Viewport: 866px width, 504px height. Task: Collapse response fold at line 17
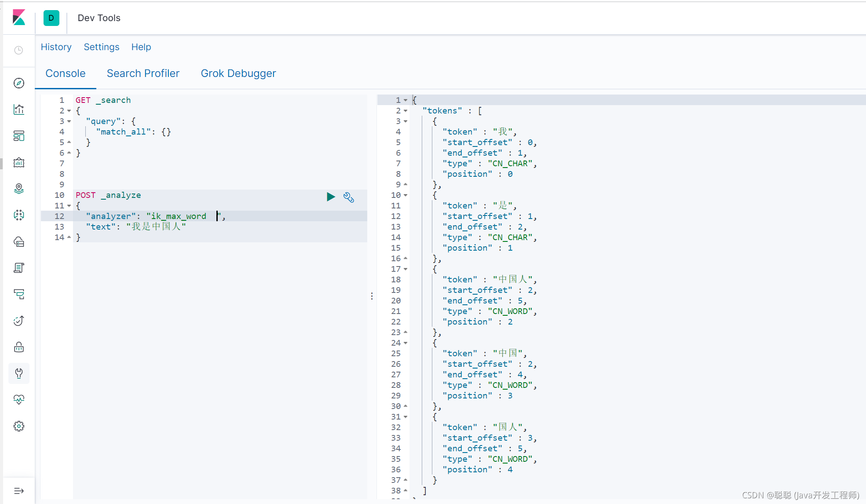tap(406, 269)
